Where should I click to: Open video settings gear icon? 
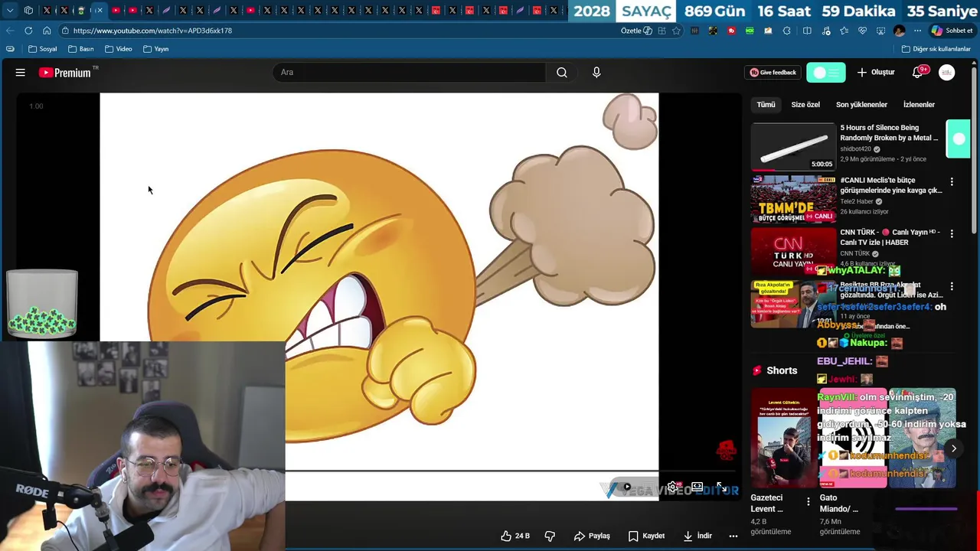673,487
